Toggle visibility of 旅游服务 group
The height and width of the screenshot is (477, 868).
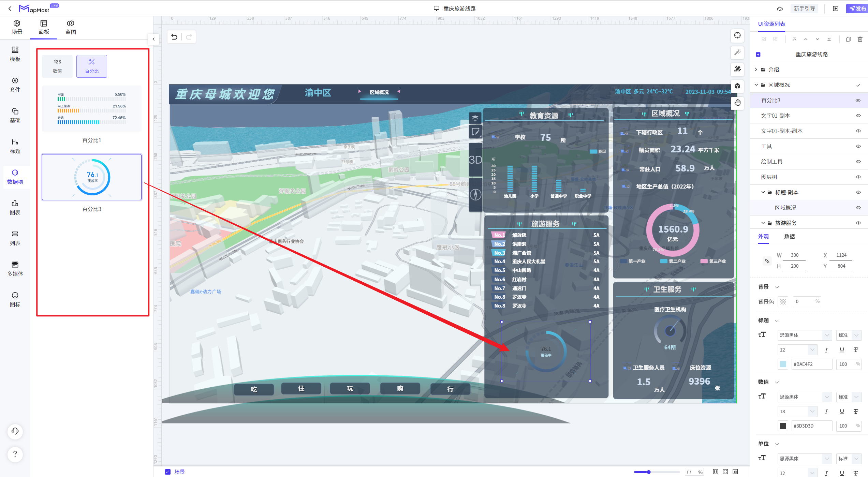pyautogui.click(x=858, y=223)
